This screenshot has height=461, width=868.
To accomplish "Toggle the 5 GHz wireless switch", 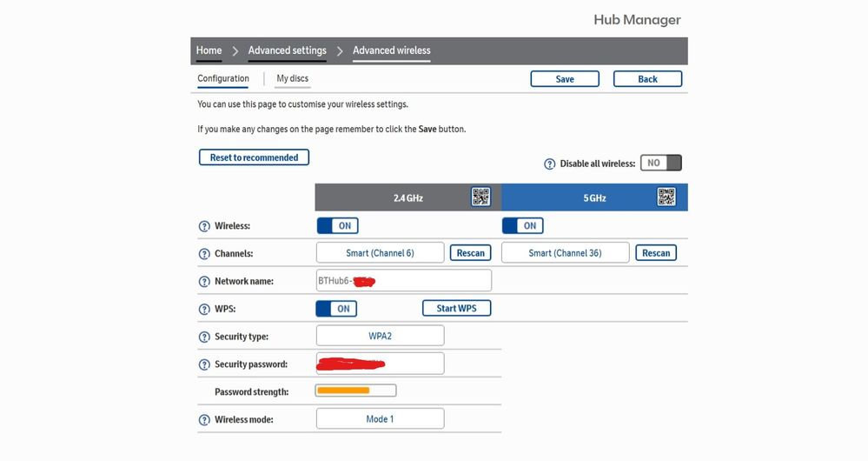I will pyautogui.click(x=522, y=226).
